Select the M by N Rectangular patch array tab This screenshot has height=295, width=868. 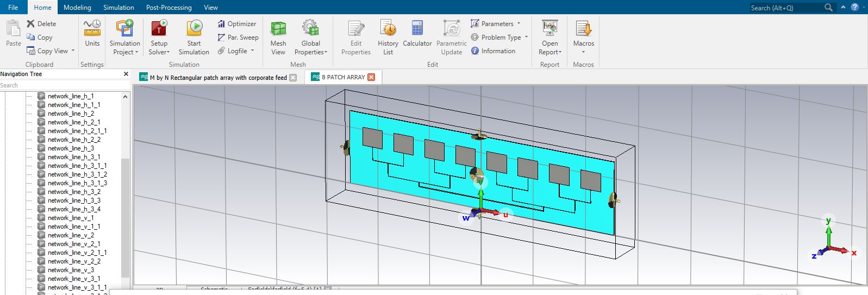218,78
